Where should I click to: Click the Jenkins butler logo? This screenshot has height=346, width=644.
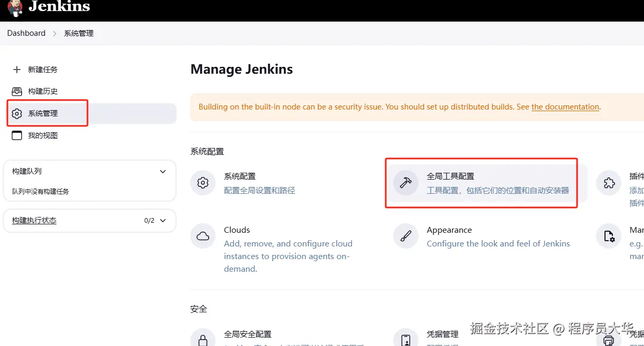(x=15, y=8)
